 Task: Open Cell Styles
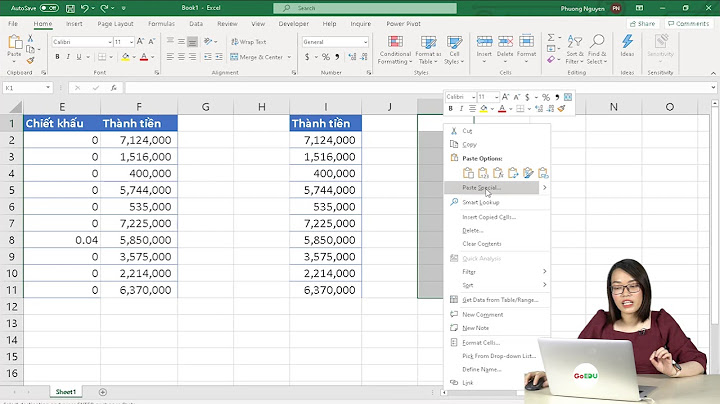coord(454,50)
